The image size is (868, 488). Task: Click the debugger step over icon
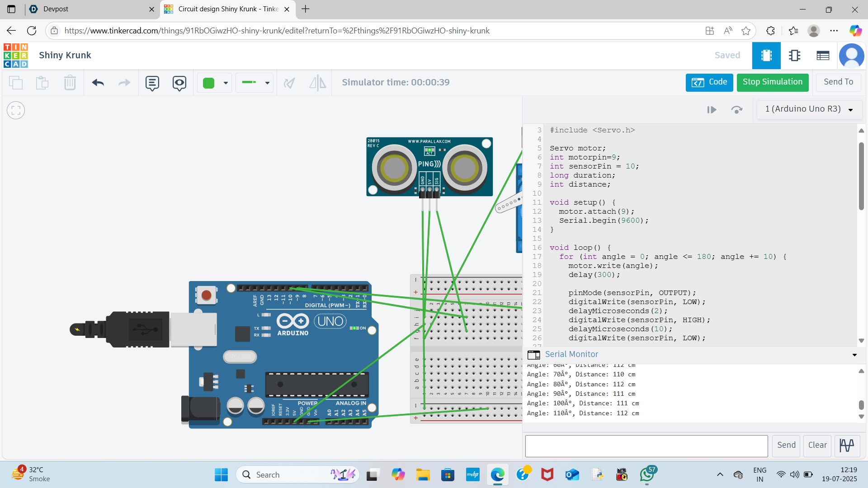(737, 110)
